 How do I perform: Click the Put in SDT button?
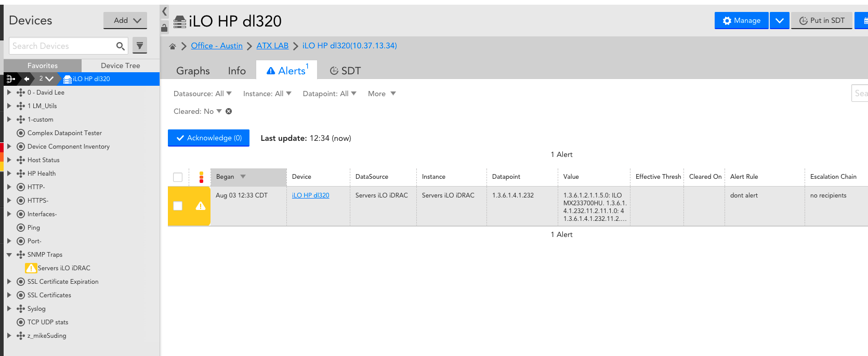pyautogui.click(x=822, y=21)
